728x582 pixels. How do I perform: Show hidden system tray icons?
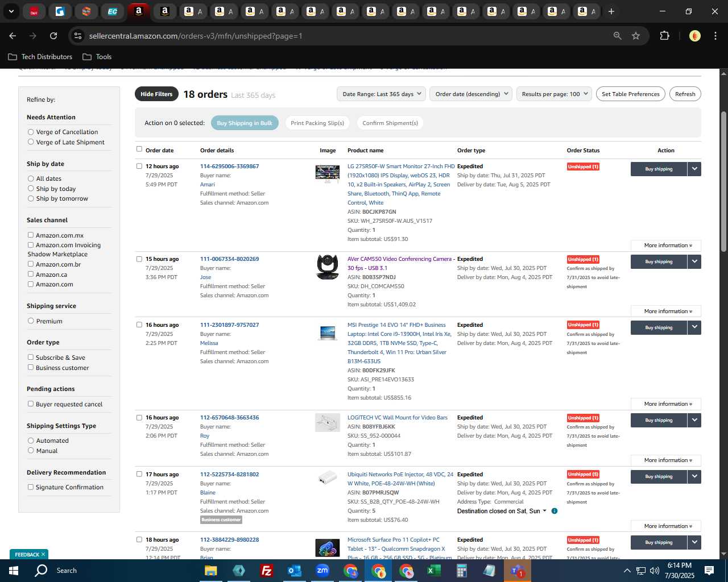(627, 571)
